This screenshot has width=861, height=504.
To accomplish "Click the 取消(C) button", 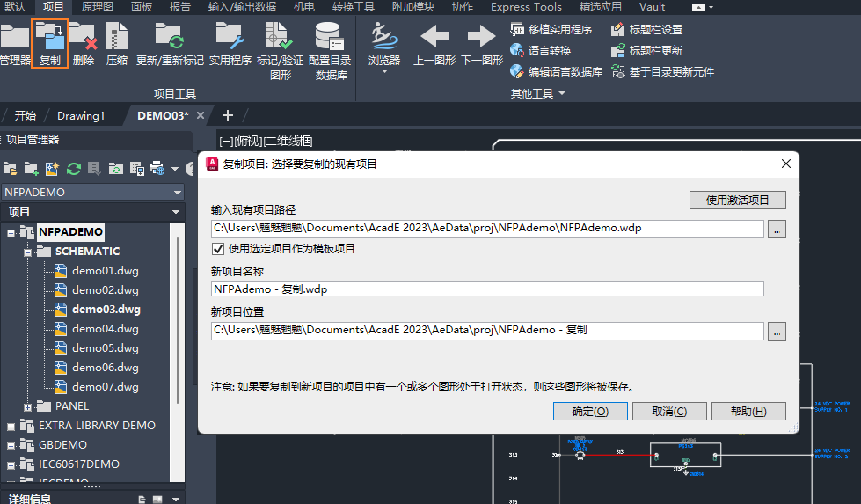I will (x=669, y=412).
